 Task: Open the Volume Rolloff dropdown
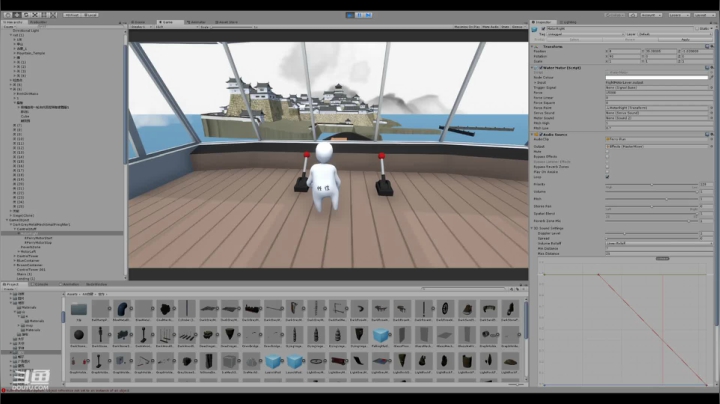[x=659, y=243]
